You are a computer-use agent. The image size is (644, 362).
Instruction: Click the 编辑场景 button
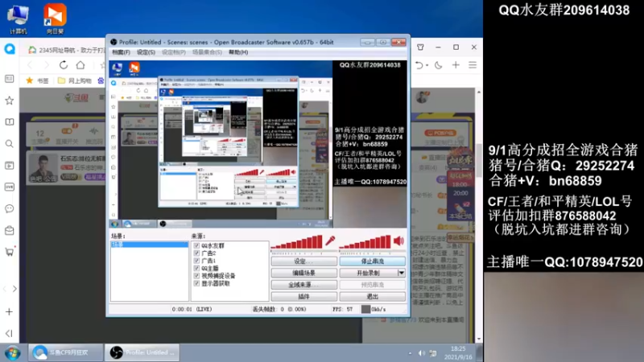(x=304, y=273)
